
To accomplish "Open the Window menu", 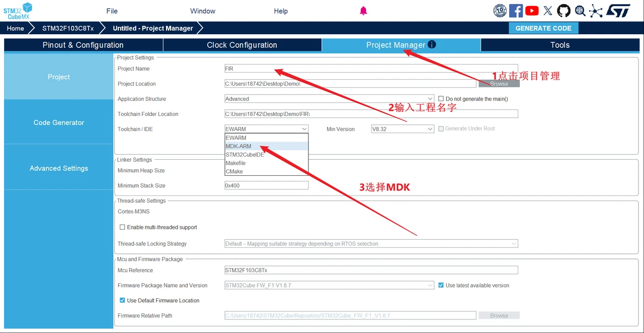I will pyautogui.click(x=203, y=11).
